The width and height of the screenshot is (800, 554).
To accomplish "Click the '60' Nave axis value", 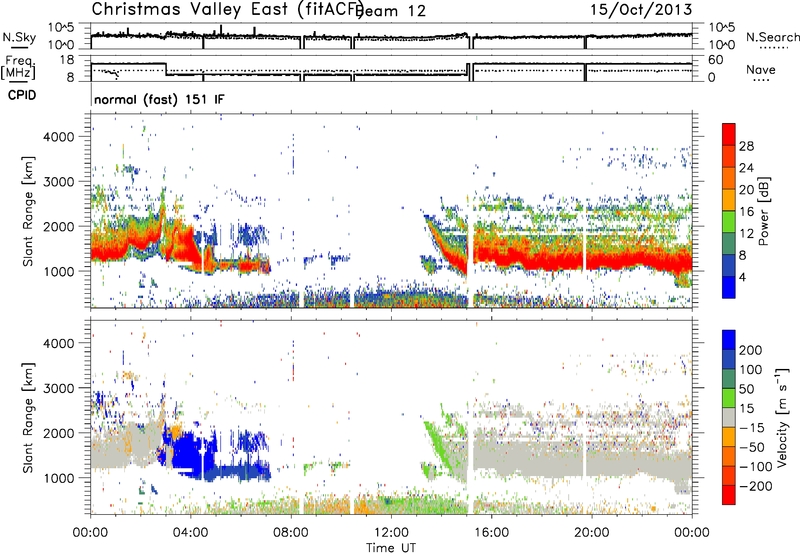I will (716, 60).
